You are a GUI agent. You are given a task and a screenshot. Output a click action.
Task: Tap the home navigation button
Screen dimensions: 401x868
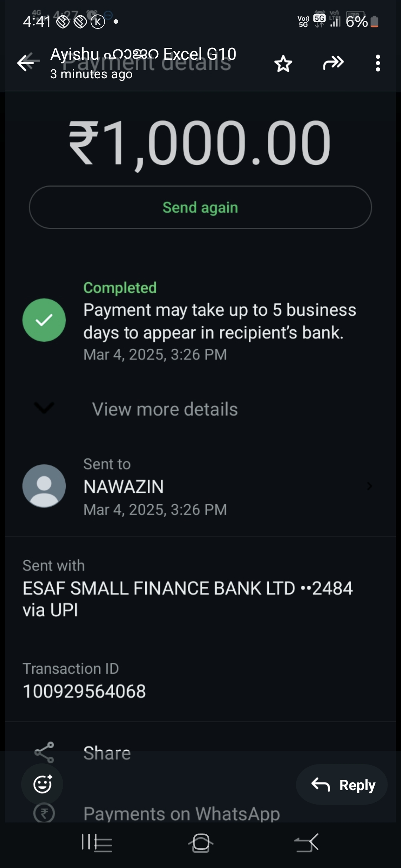(200, 843)
